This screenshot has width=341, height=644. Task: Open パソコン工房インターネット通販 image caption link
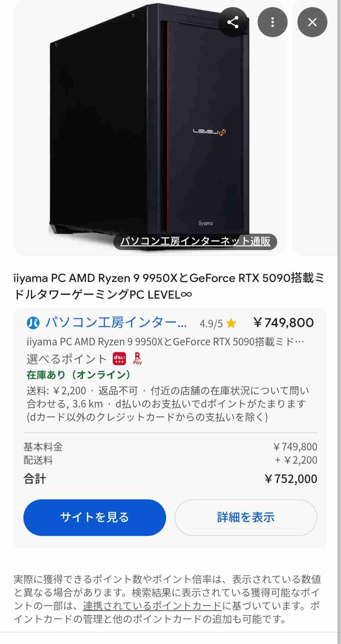pyautogui.click(x=195, y=241)
